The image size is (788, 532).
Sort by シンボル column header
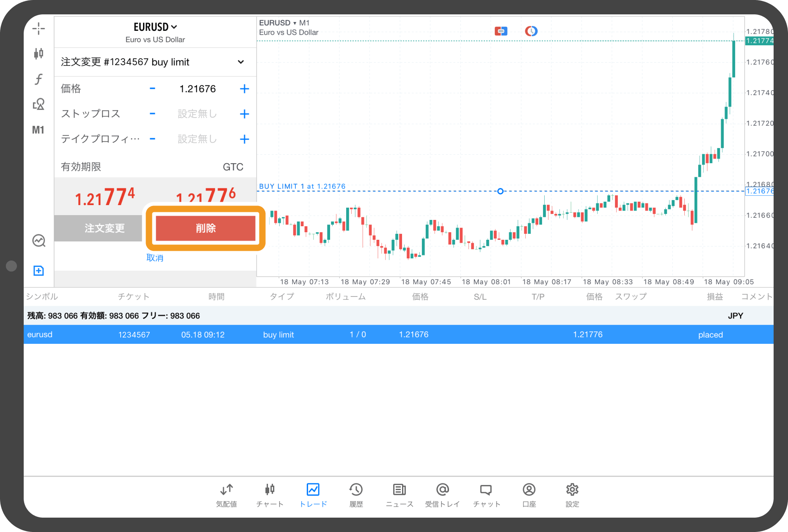(x=42, y=296)
